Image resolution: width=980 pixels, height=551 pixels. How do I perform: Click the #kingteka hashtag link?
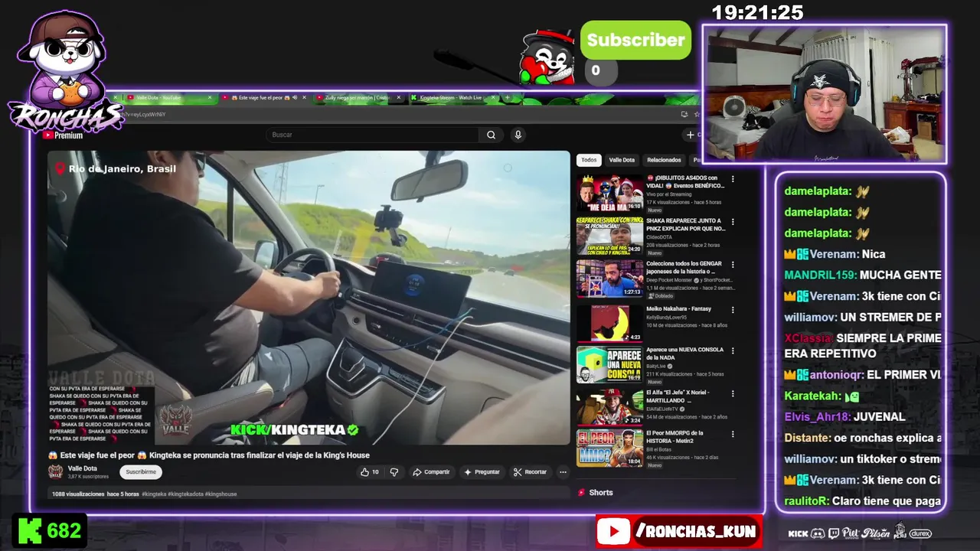pos(154,494)
